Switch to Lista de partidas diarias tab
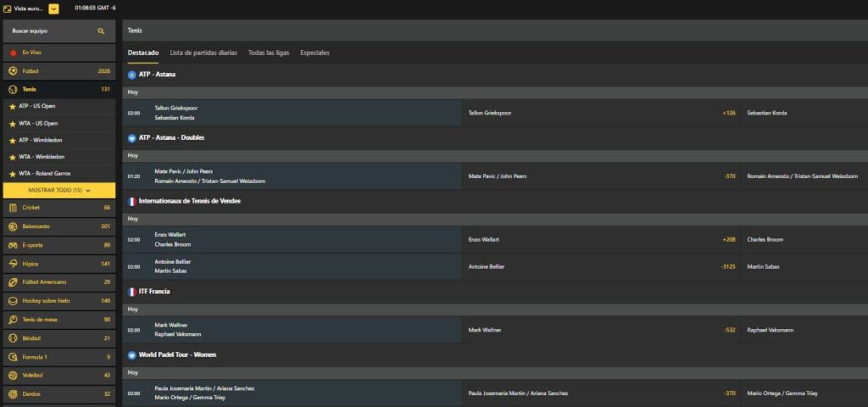This screenshot has width=868, height=407. [203, 53]
